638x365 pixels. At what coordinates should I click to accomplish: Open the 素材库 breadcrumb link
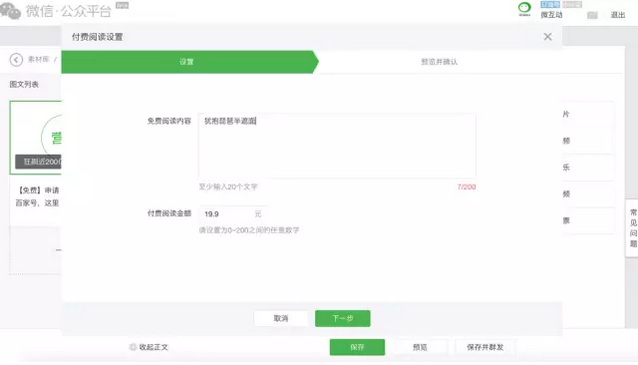(38, 59)
